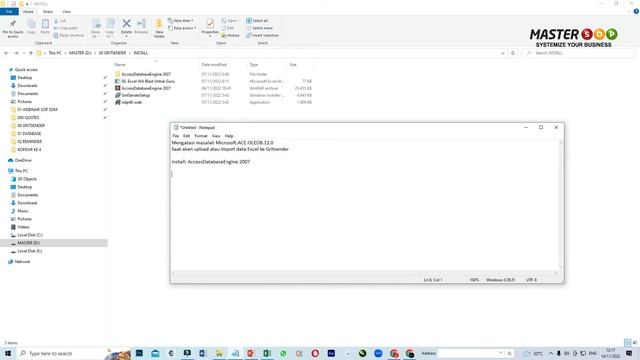Click Select all in the ribbon
Image resolution: width=640 pixels, height=360 pixels.
pos(257,21)
